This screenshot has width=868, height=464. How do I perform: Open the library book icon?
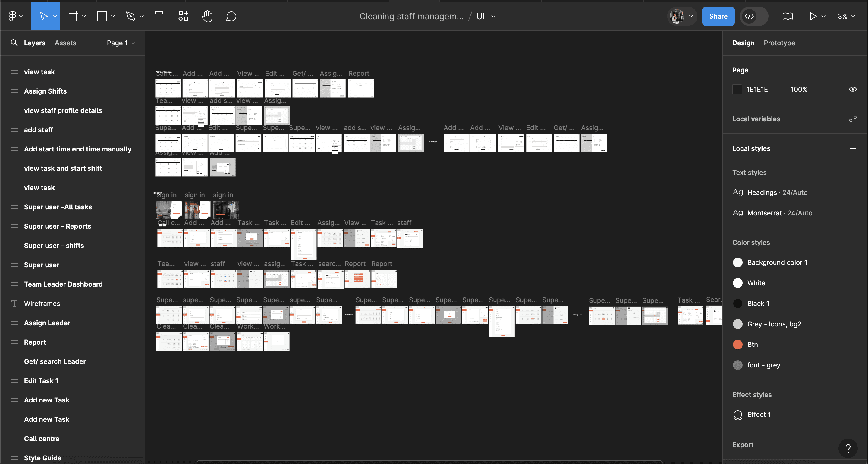788,16
